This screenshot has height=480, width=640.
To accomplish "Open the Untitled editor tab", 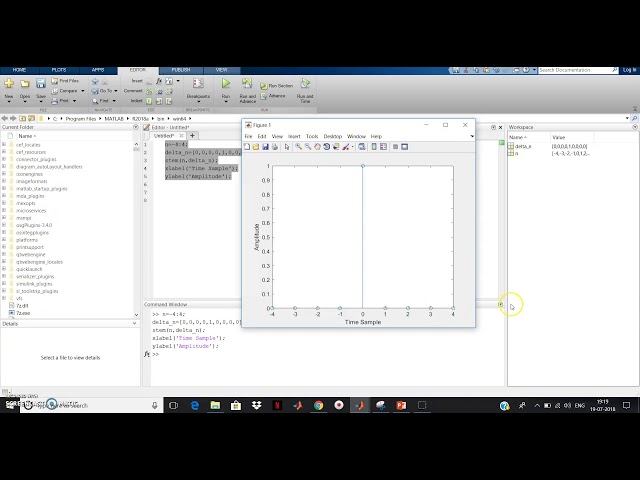I will click(x=164, y=136).
